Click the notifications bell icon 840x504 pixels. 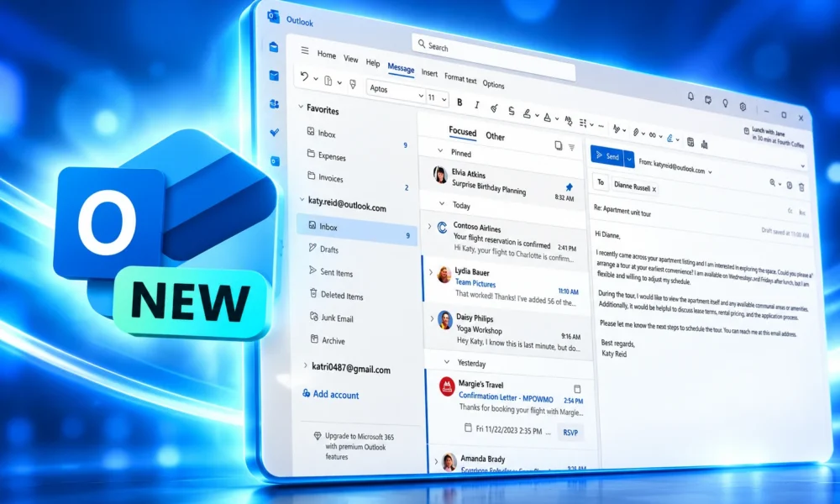click(x=690, y=97)
